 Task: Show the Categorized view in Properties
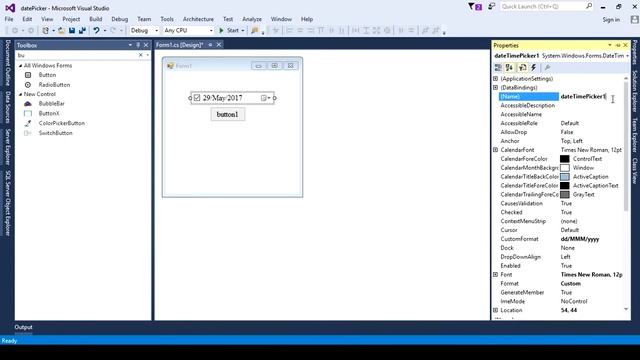tap(498, 68)
